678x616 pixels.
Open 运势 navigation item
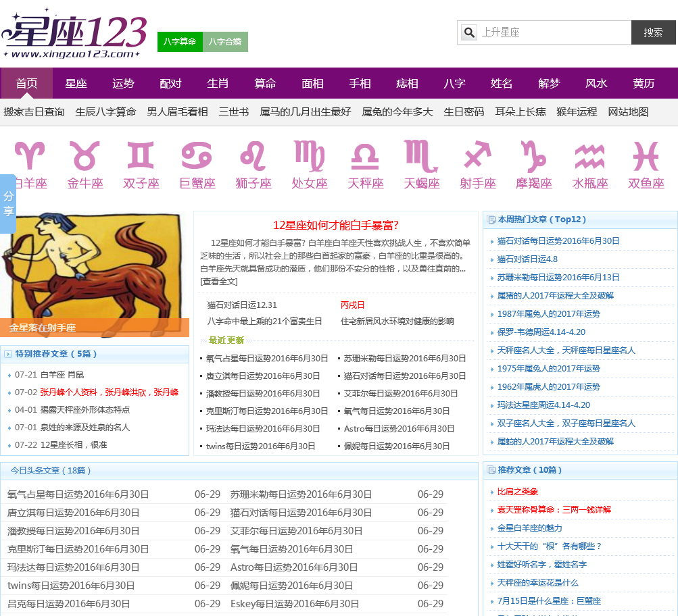(123, 83)
